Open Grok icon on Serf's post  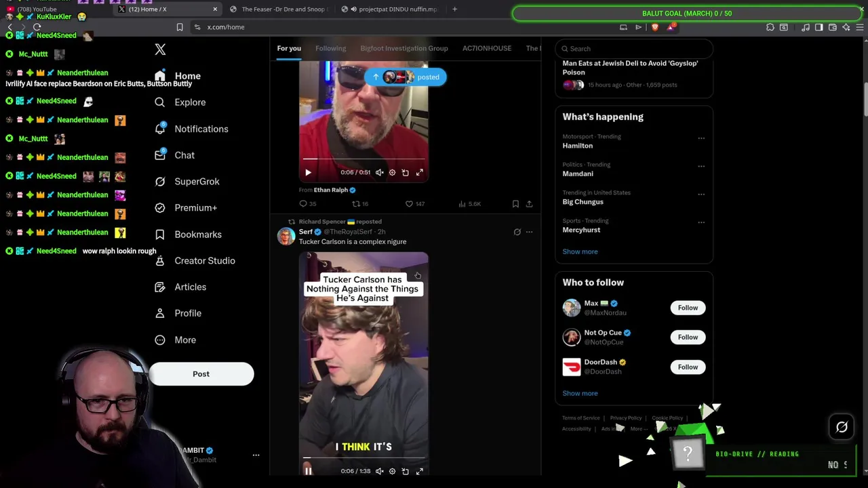pyautogui.click(x=517, y=232)
